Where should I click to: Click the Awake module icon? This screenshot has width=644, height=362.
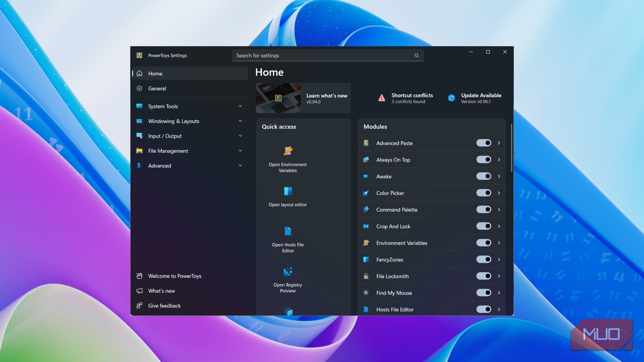(x=366, y=176)
